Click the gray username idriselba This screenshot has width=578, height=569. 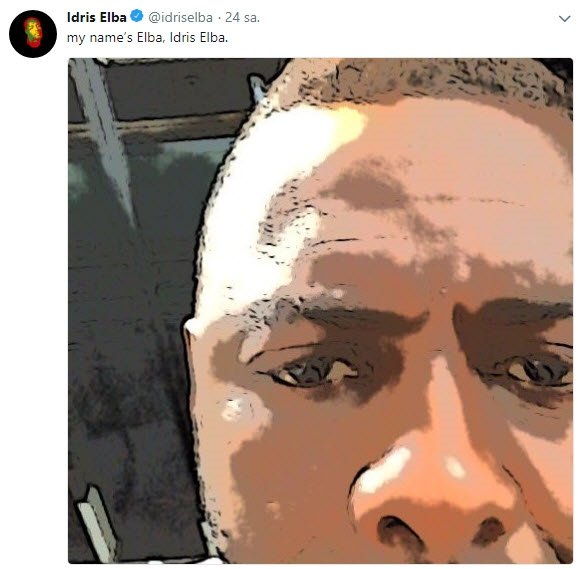pos(180,17)
